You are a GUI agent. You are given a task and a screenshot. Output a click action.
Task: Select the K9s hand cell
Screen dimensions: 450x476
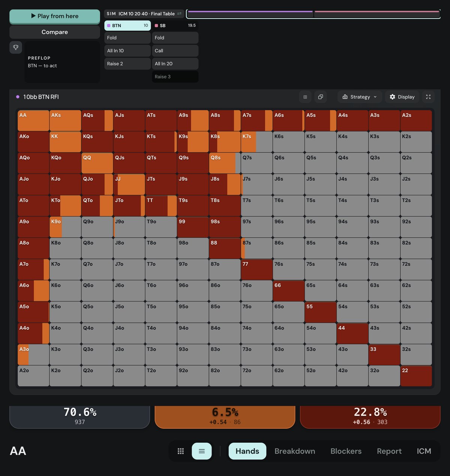click(193, 142)
